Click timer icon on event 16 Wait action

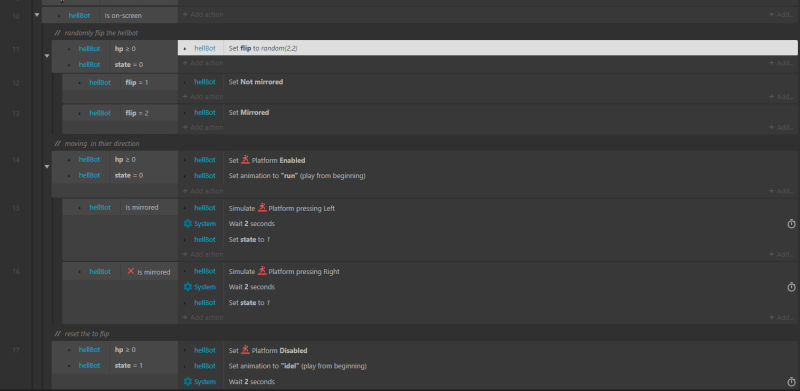point(791,287)
